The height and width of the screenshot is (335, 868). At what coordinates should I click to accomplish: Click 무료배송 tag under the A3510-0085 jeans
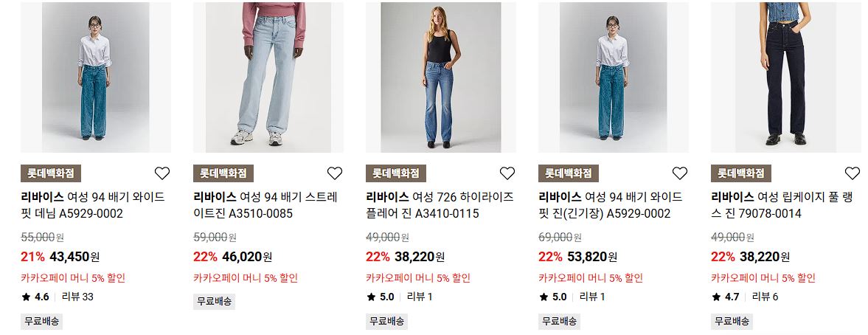[x=214, y=302]
